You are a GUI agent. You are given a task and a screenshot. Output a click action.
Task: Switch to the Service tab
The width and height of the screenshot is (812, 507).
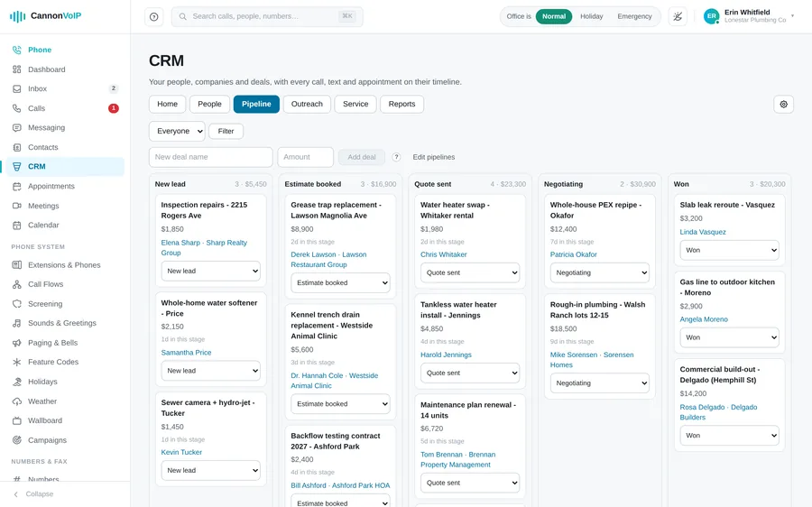[x=355, y=104]
